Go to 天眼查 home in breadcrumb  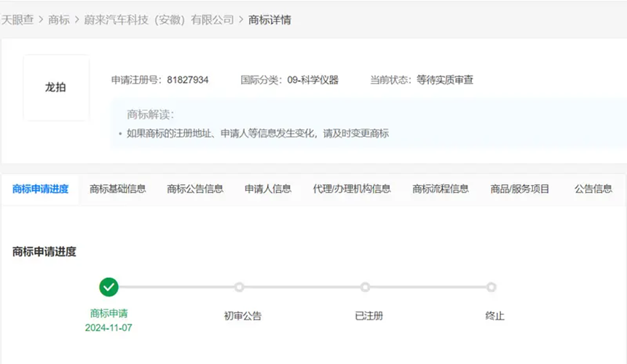[17, 20]
